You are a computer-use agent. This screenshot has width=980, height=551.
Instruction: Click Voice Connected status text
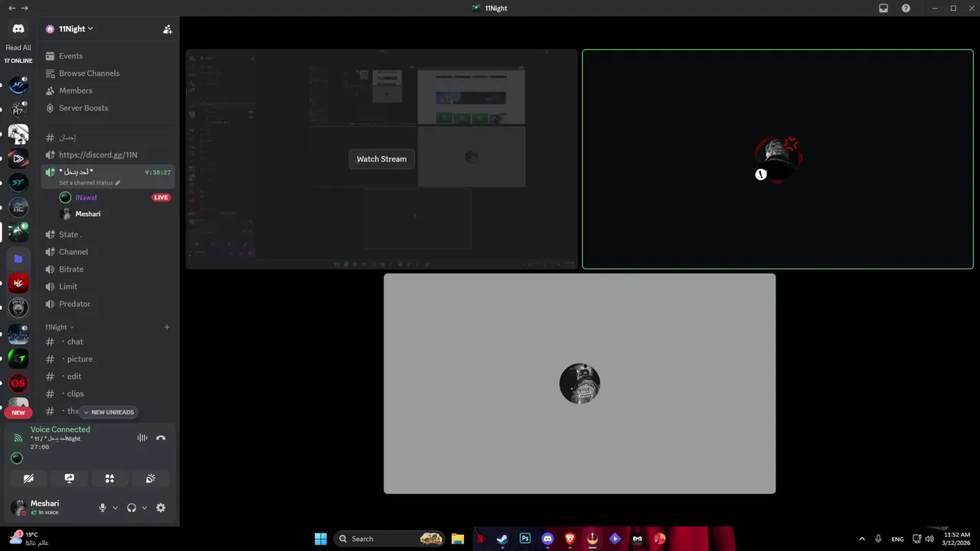tap(60, 429)
